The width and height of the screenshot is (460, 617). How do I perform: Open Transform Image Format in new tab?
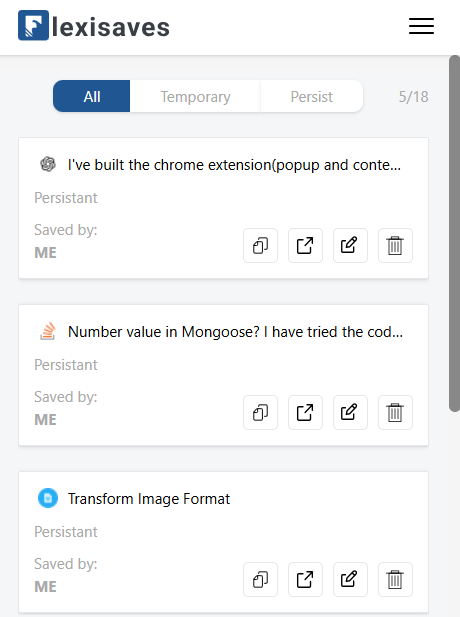pos(305,580)
